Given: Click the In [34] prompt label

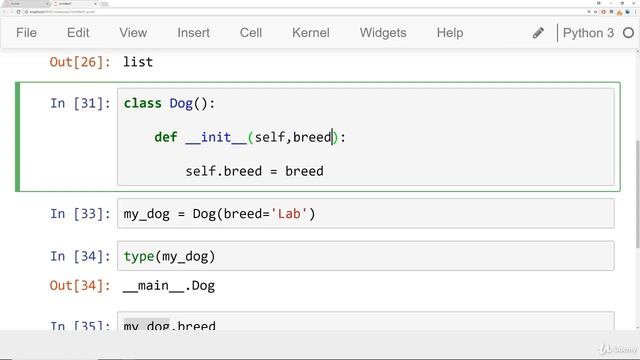Looking at the screenshot, I should (x=80, y=256).
